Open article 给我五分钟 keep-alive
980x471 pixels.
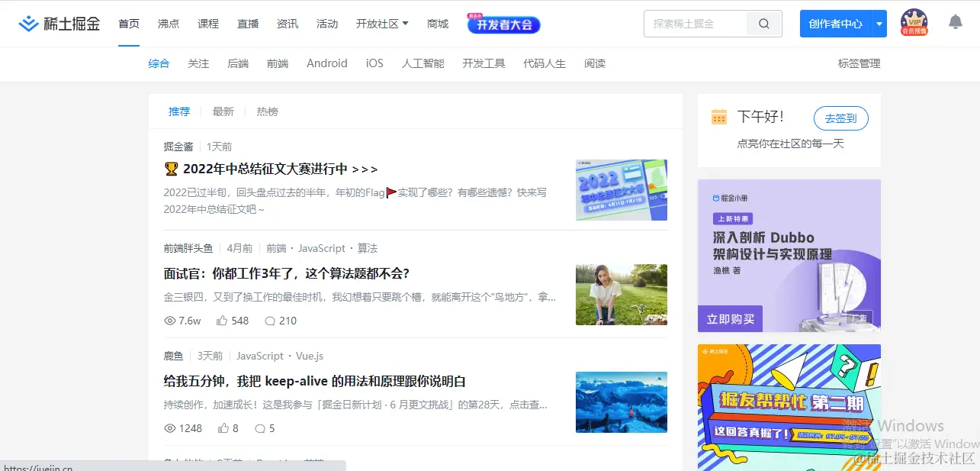tap(315, 381)
